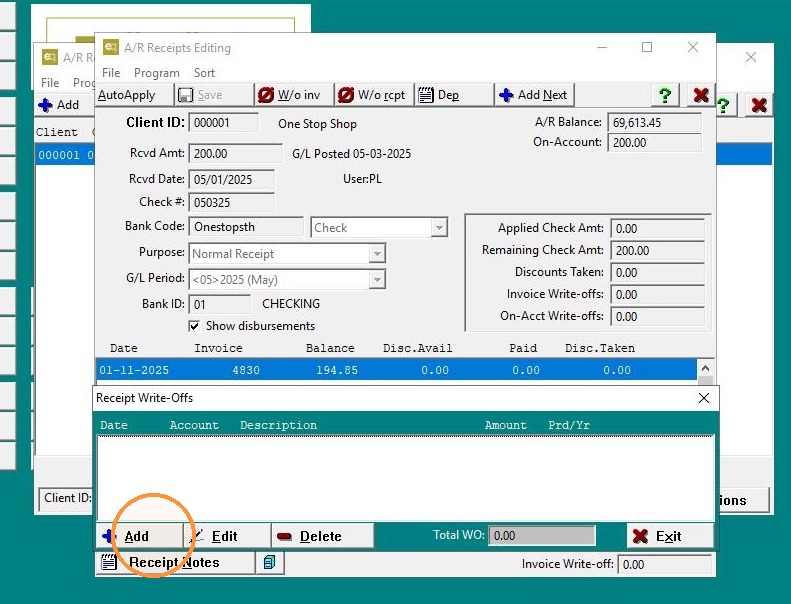Open File menu in background A/R window
Viewport: 791px width, 604px height.
pyautogui.click(x=50, y=83)
